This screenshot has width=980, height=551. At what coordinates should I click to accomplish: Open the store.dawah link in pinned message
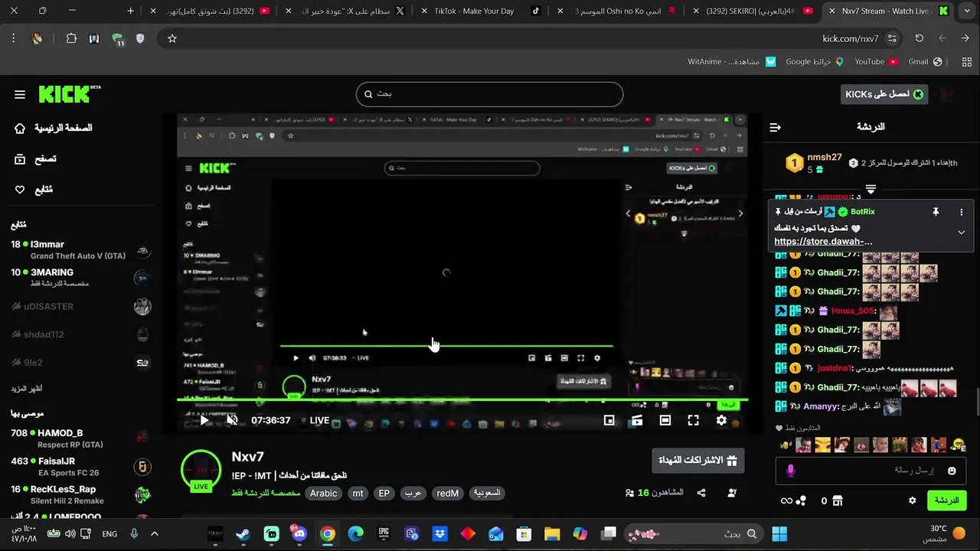tap(823, 241)
